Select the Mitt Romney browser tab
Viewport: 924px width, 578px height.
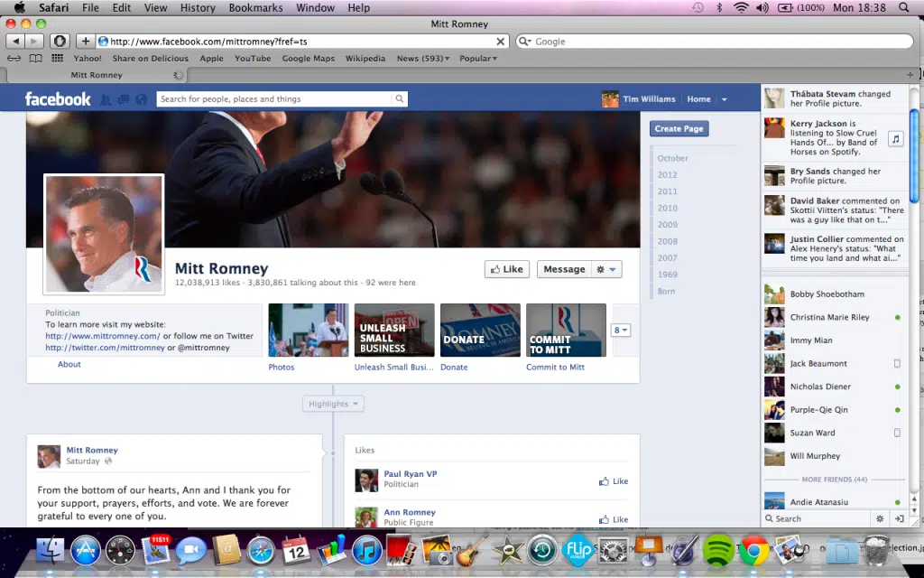(x=97, y=75)
